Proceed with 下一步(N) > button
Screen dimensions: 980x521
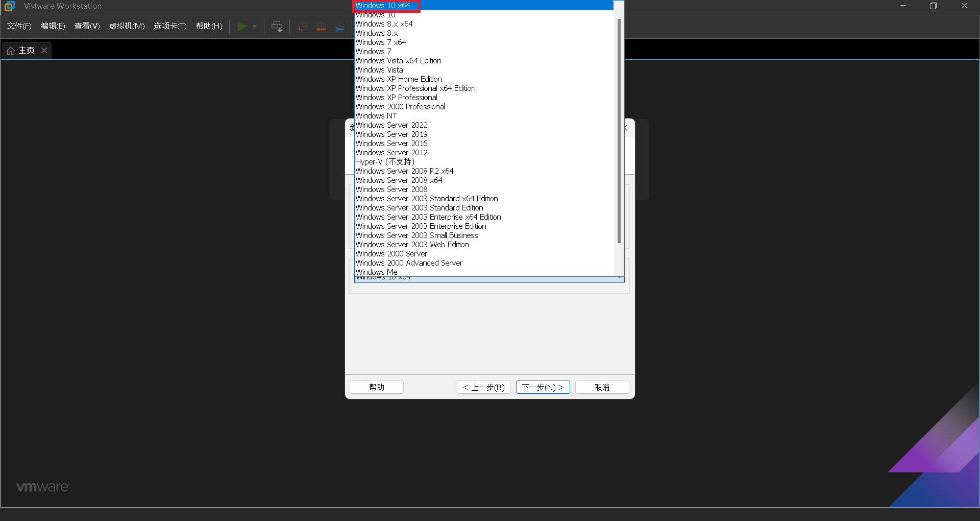pyautogui.click(x=543, y=387)
